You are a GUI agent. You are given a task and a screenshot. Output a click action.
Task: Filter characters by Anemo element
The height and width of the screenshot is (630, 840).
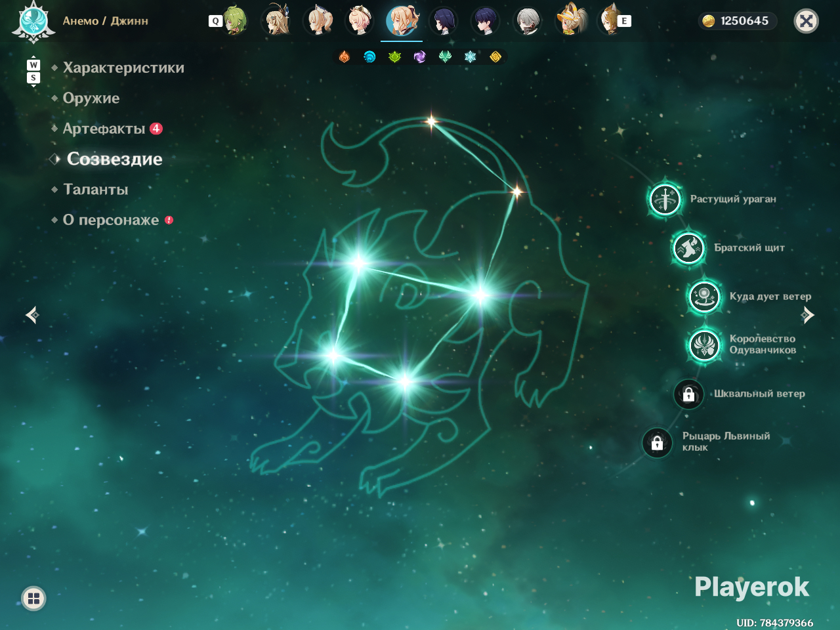point(445,57)
